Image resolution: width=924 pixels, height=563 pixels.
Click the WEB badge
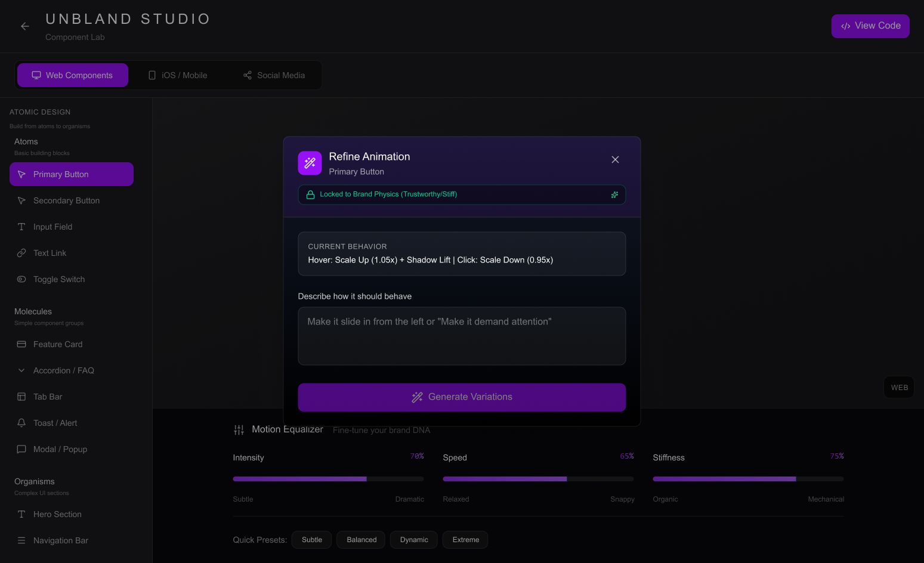(x=899, y=388)
